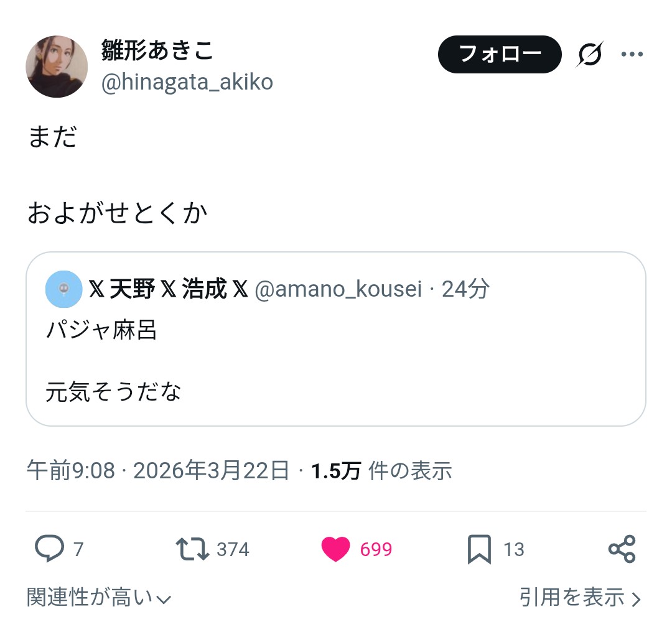672x622 pixels.
Task: Click the repost arrows icon
Action: [192, 549]
